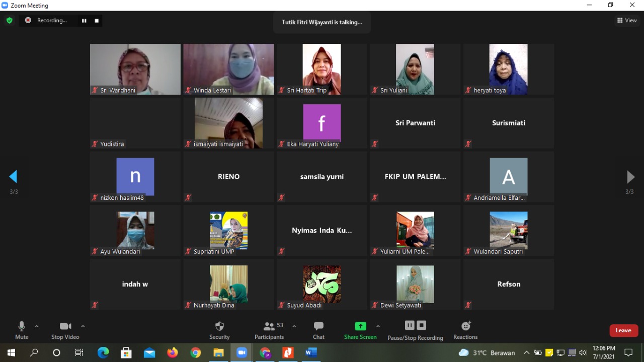The height and width of the screenshot is (362, 644).
Task: Click the green encryption shield icon
Action: [x=9, y=21]
